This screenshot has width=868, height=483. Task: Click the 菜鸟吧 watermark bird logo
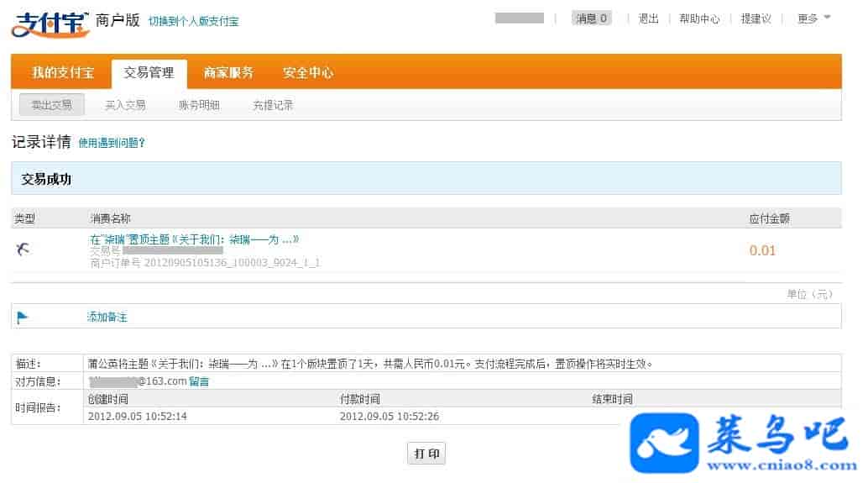664,444
